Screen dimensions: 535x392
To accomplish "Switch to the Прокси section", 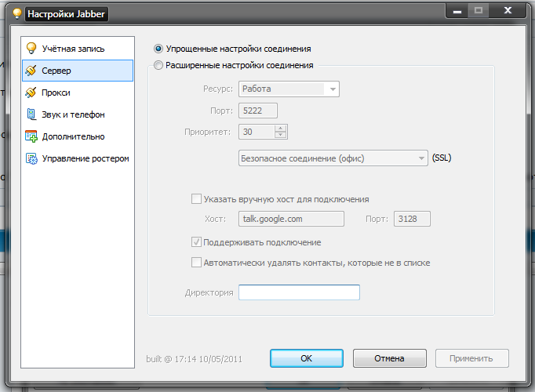I will point(78,93).
